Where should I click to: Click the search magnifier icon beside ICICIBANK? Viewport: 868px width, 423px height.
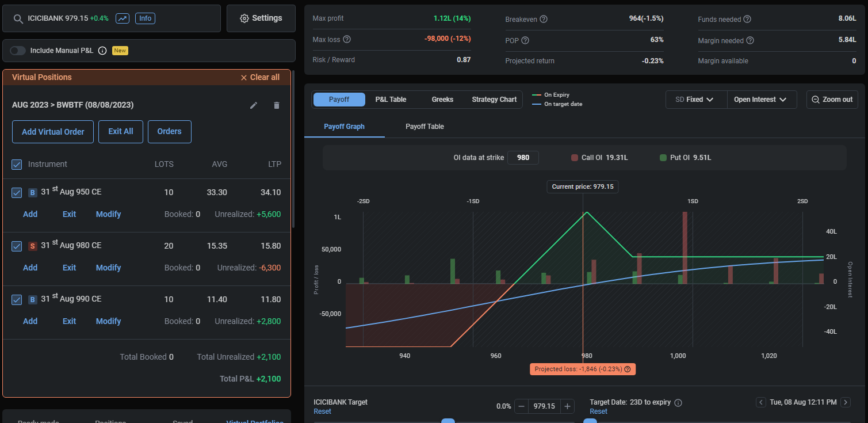pyautogui.click(x=18, y=18)
